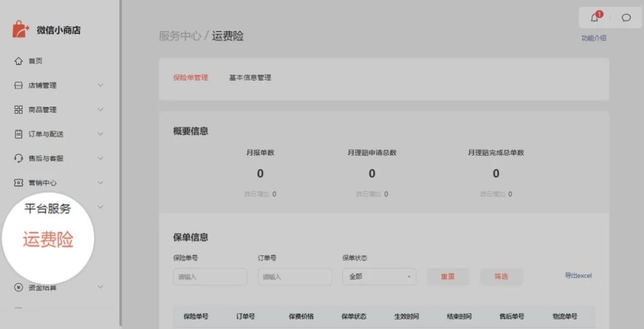This screenshot has width=644, height=329.
Task: Open 售后与客服 in the sidebar
Action: (x=45, y=158)
